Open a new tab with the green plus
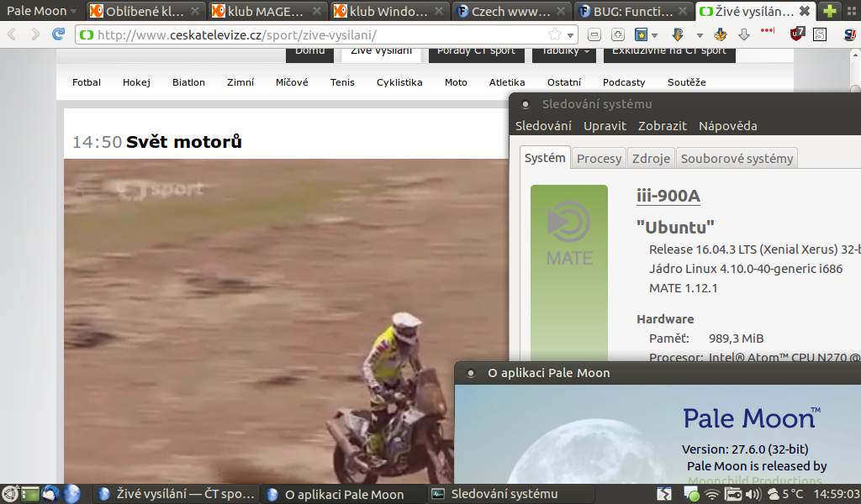 (x=830, y=10)
